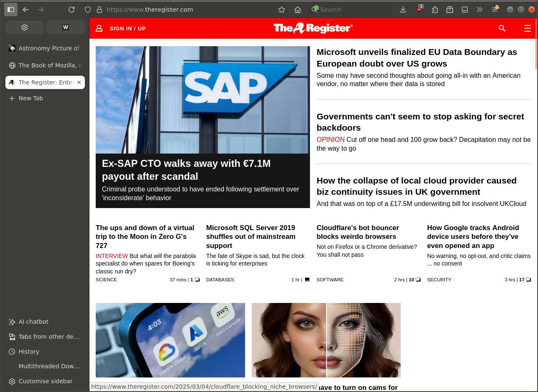
Task: Reload the current page
Action: tap(72, 9)
